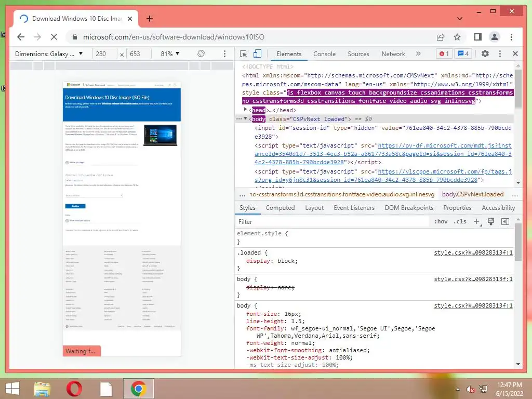Open the Event Listeners tab

point(354,208)
